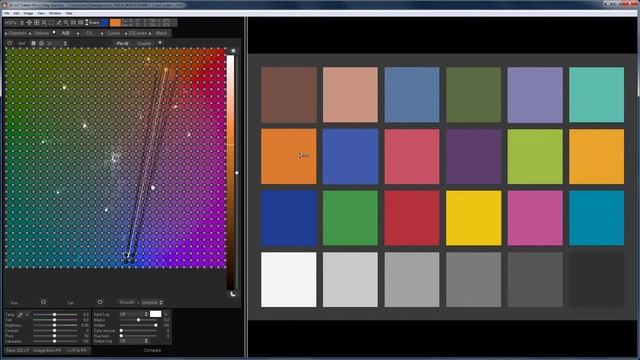Viewport: 640px width, 360px height.
Task: Click the vertical luminance slider handle
Action: (237, 173)
